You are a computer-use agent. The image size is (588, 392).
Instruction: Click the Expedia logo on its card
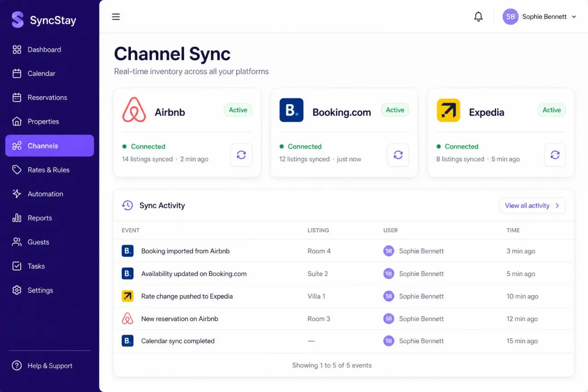(448, 110)
